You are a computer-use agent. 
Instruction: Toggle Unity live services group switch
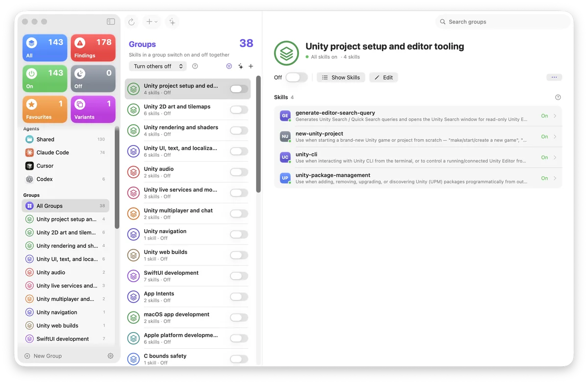[239, 193]
